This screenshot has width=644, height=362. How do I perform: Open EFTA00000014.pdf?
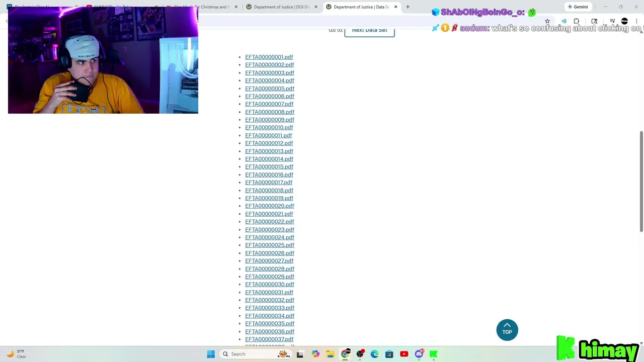pos(269,159)
